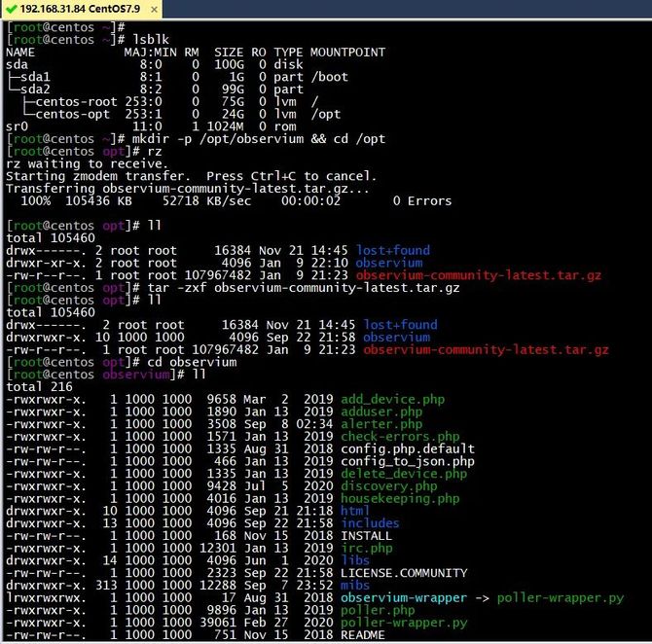
Task: Close the CentOS7.9 session tab
Action: 154,9
